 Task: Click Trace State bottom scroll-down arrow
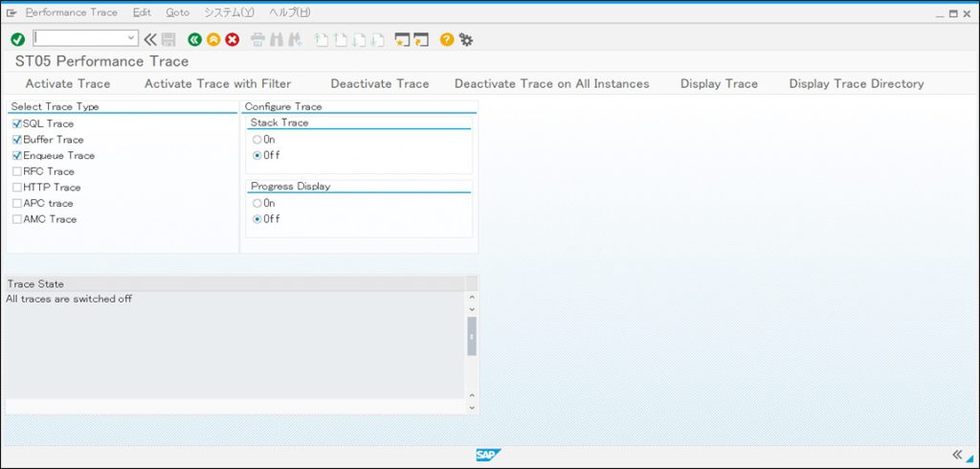(472, 407)
